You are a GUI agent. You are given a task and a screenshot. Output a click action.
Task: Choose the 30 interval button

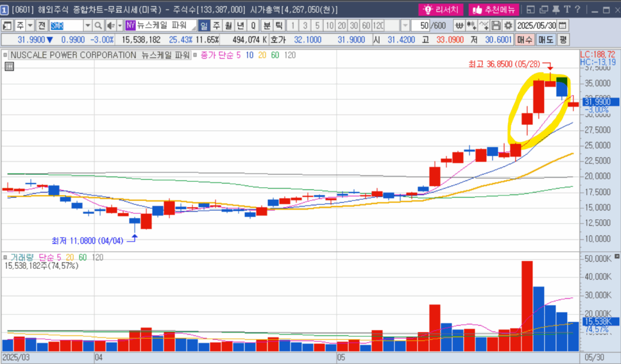354,25
